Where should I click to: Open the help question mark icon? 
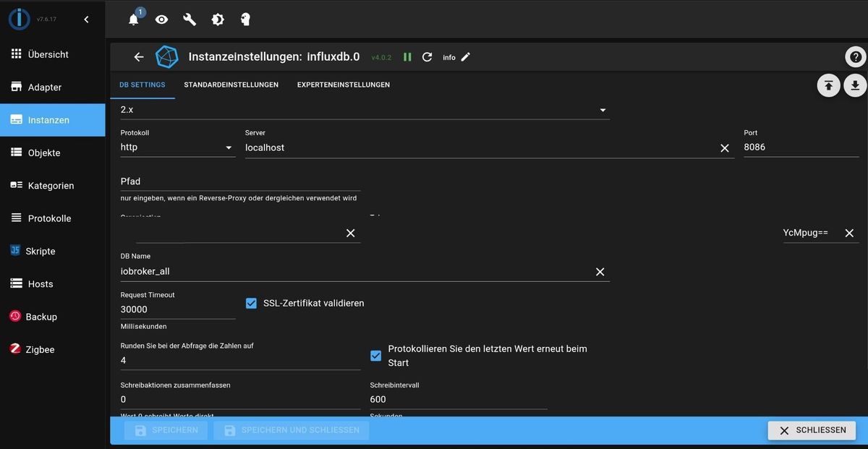[x=856, y=57]
